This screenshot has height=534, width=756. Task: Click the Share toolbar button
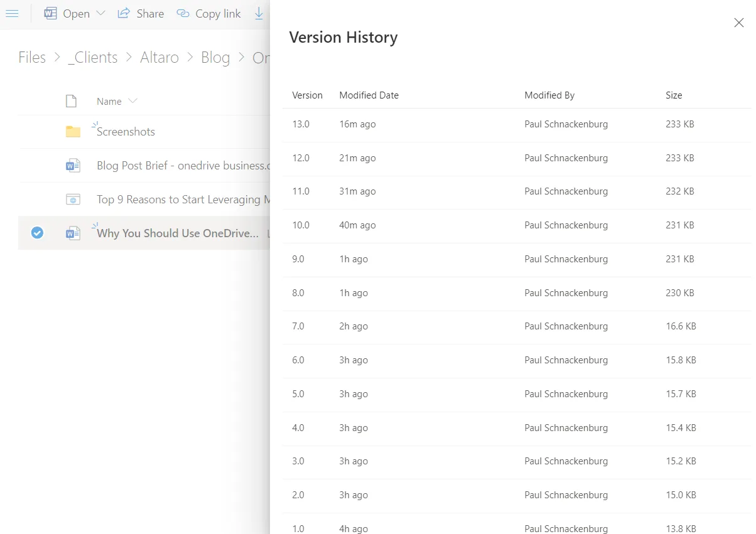coord(141,13)
